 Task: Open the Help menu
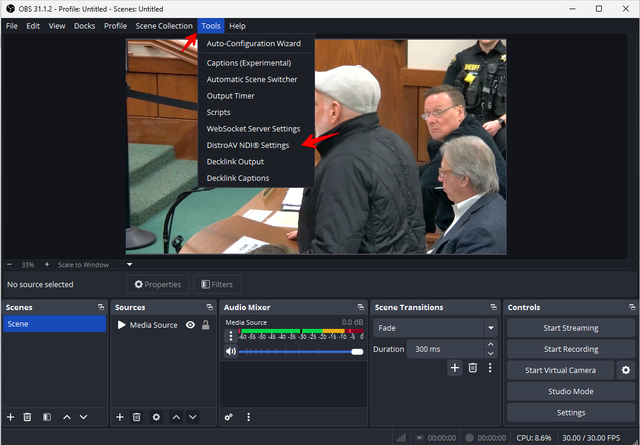click(237, 26)
